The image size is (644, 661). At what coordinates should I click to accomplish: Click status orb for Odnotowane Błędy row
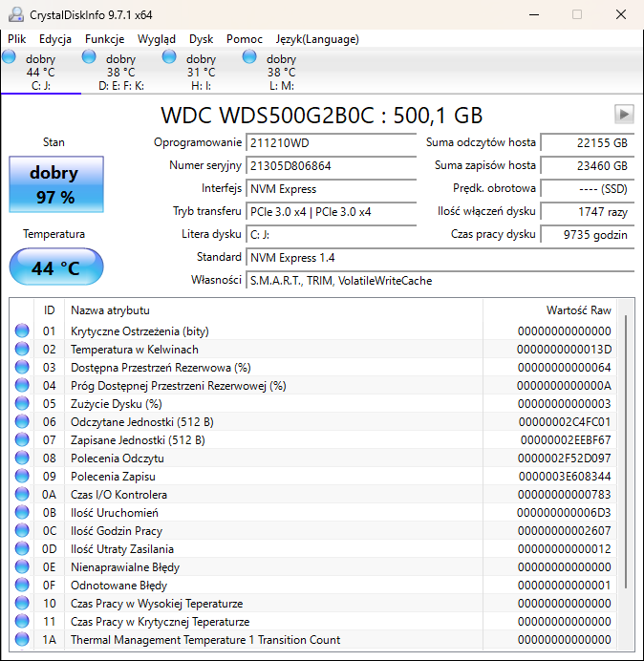pyautogui.click(x=22, y=586)
